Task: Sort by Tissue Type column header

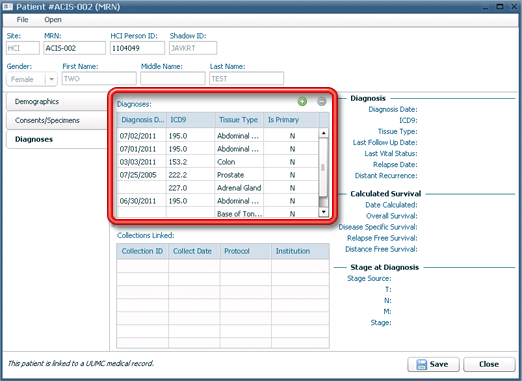Action: (239, 120)
